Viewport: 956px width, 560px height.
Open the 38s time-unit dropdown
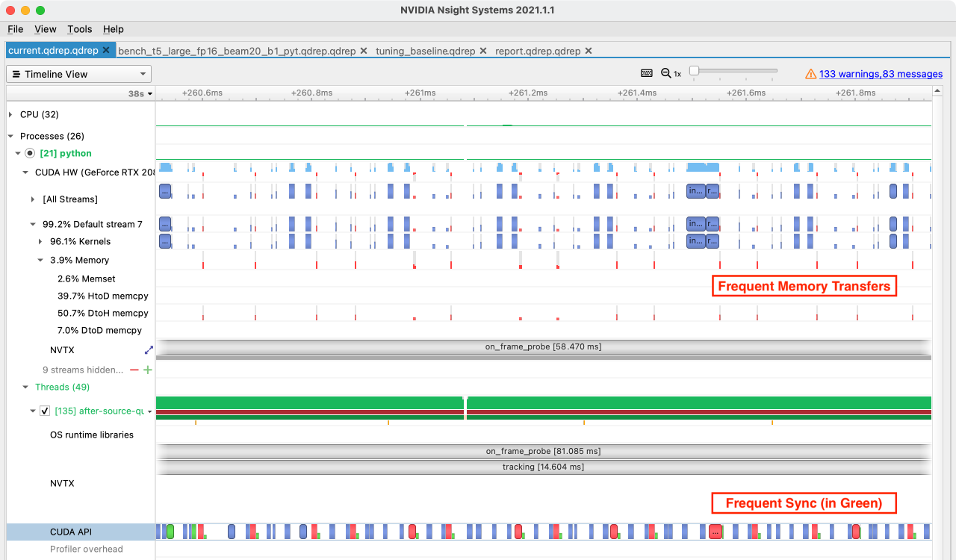pos(140,93)
